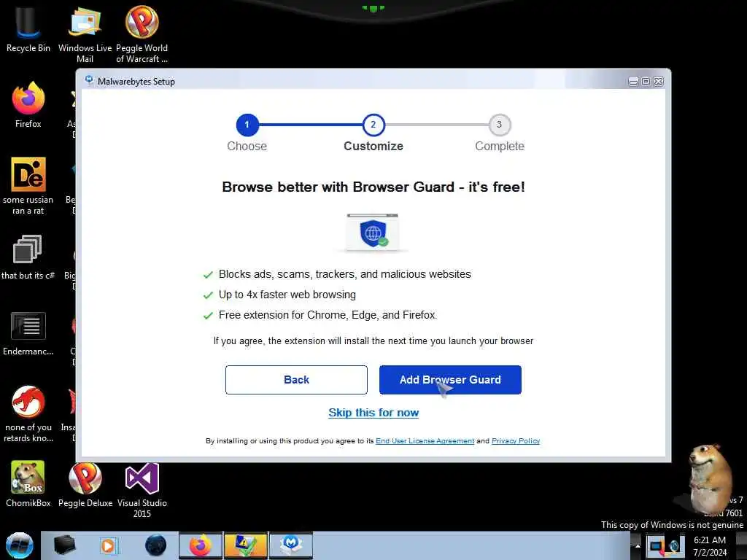The height and width of the screenshot is (560, 747).
Task: Go back with the Back button
Action: (x=296, y=379)
